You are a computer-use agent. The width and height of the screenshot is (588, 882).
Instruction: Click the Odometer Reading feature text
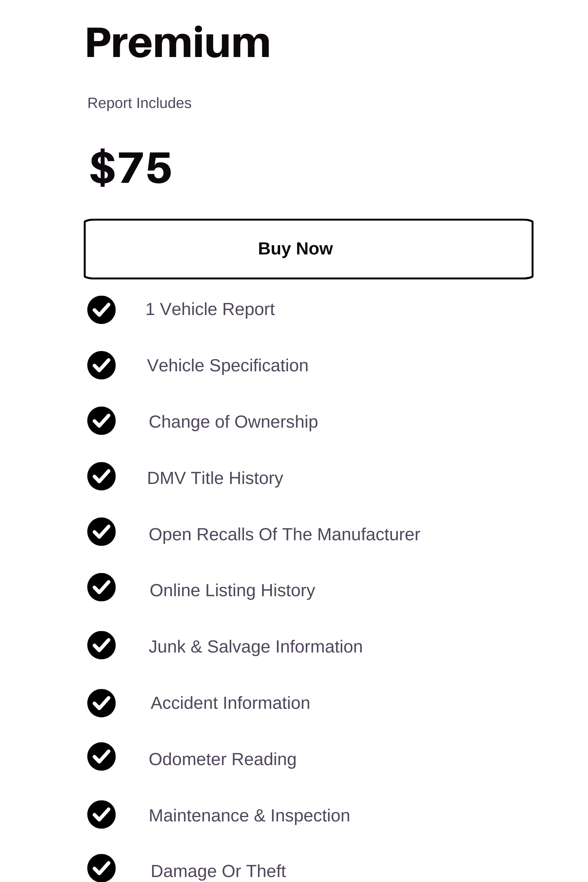tap(223, 760)
